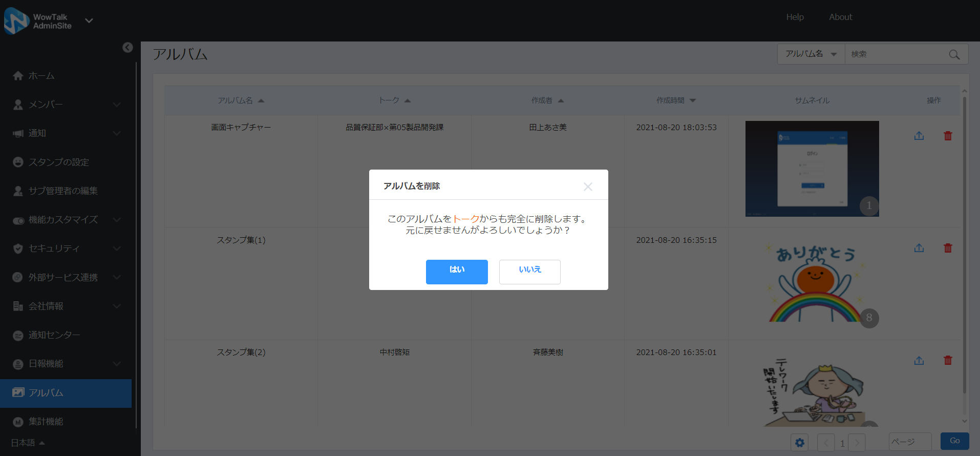Open the アルバム名 search filter dropdown

point(811,54)
